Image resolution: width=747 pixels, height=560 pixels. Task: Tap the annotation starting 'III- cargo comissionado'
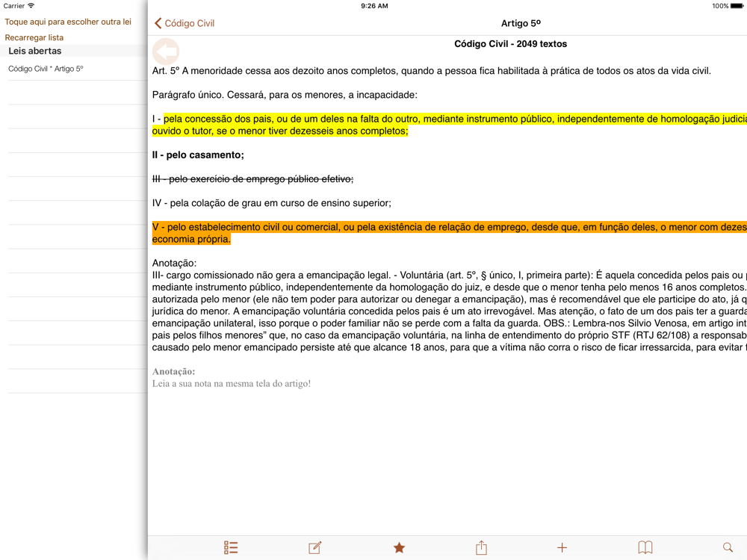449,311
